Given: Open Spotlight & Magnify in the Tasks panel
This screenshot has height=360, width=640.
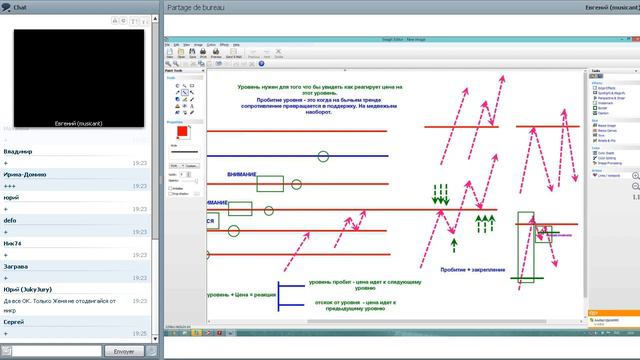Looking at the screenshot, I should [x=609, y=93].
